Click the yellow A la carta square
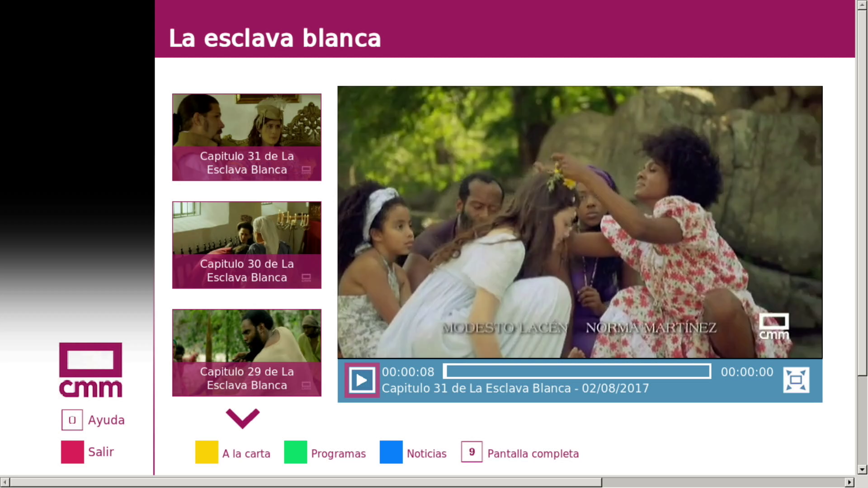Image resolution: width=868 pixels, height=488 pixels. (207, 452)
